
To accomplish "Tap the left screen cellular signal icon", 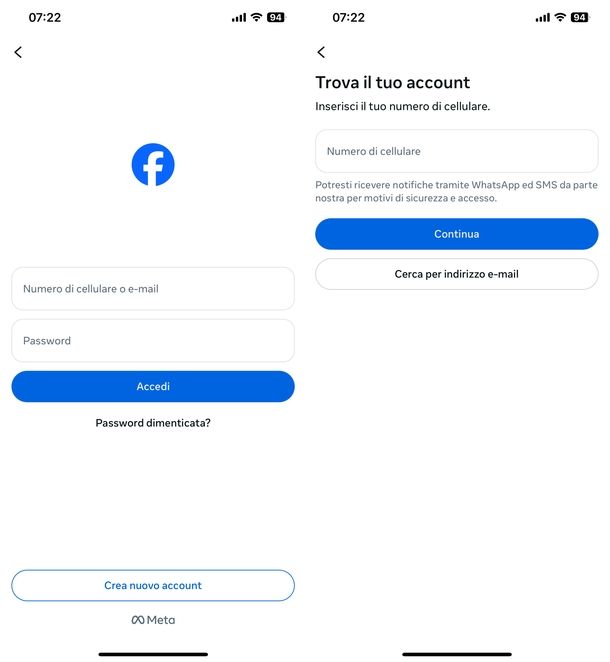I will tap(238, 18).
